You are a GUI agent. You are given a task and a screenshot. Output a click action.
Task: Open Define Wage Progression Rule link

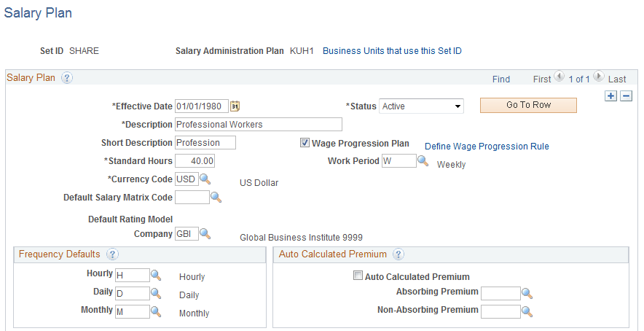click(487, 147)
